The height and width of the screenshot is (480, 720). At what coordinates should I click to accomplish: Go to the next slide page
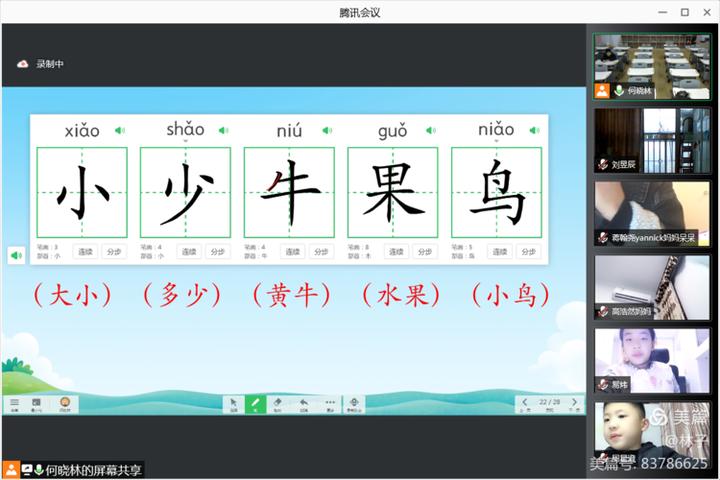click(x=574, y=402)
